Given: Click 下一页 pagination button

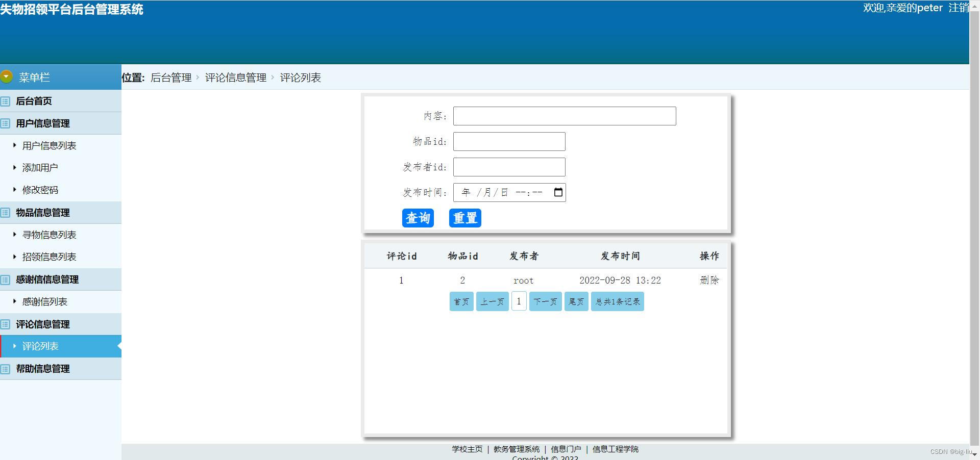Looking at the screenshot, I should point(545,301).
